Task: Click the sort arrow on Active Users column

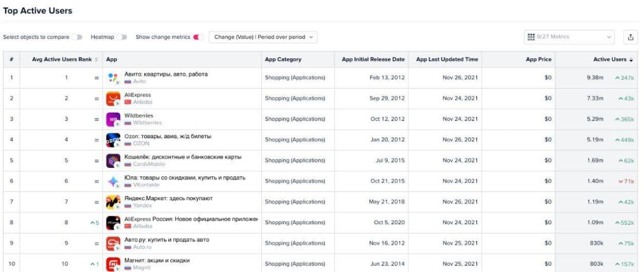Action: 631,59
